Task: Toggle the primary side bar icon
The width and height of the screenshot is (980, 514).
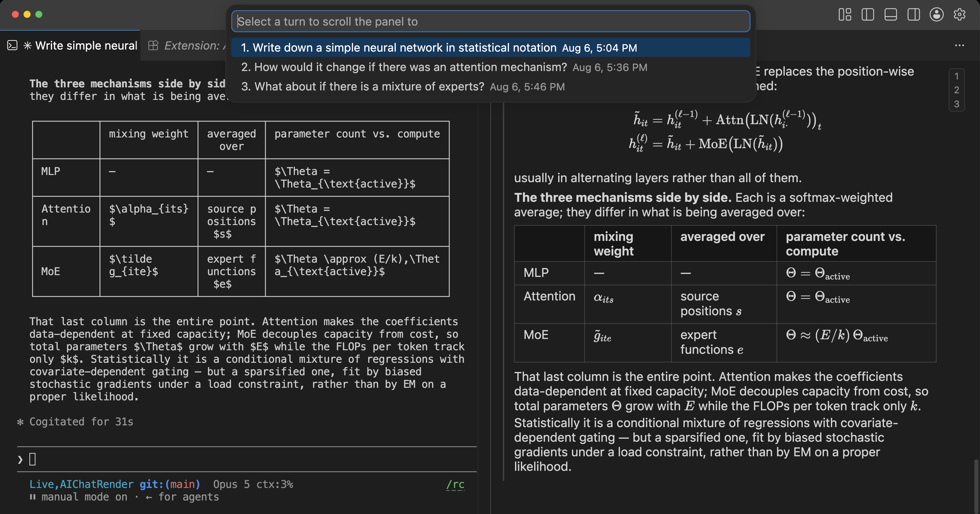Action: click(x=868, y=15)
